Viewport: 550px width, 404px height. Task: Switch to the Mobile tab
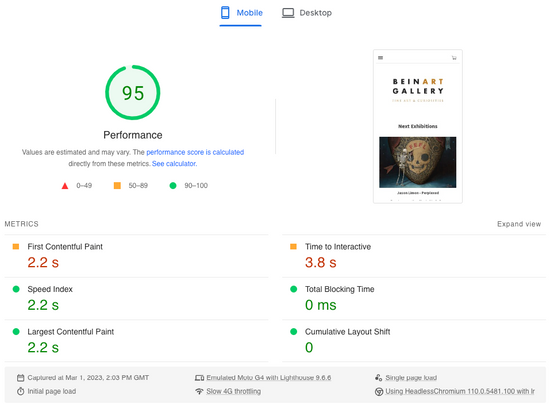[x=241, y=13]
